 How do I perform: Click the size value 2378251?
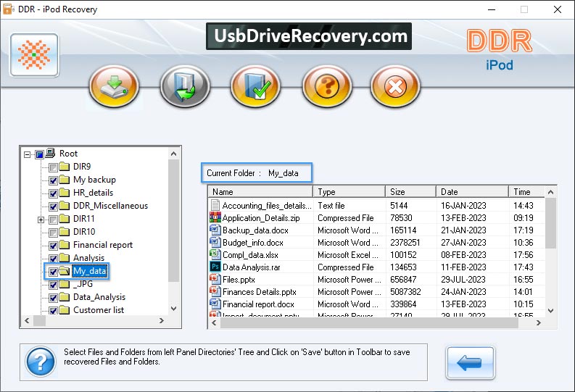point(405,243)
